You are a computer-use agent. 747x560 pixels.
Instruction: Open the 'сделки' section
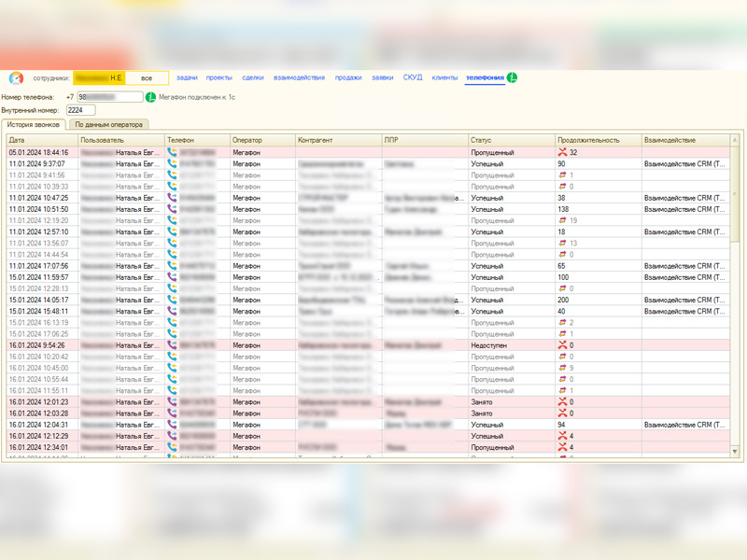coord(252,78)
